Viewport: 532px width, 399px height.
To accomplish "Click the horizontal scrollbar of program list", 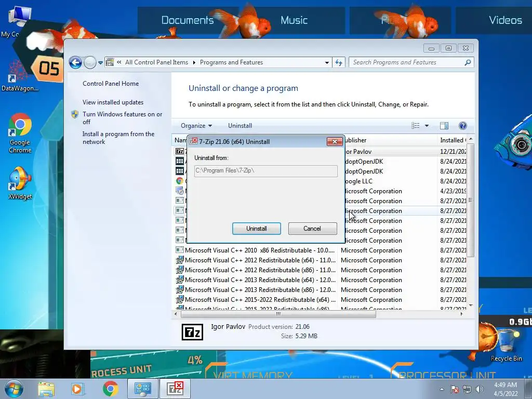I will (278, 314).
